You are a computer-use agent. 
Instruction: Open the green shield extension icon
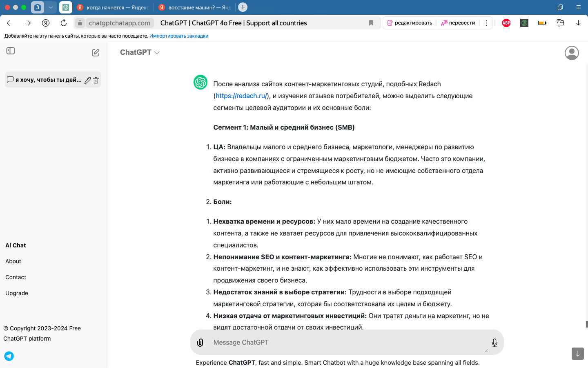524,23
